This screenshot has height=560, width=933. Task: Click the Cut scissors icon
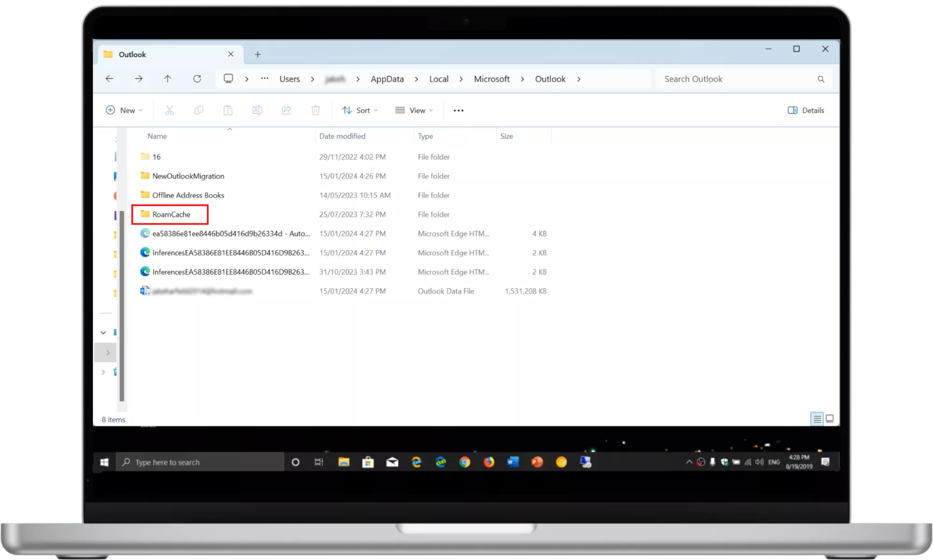[x=169, y=111]
